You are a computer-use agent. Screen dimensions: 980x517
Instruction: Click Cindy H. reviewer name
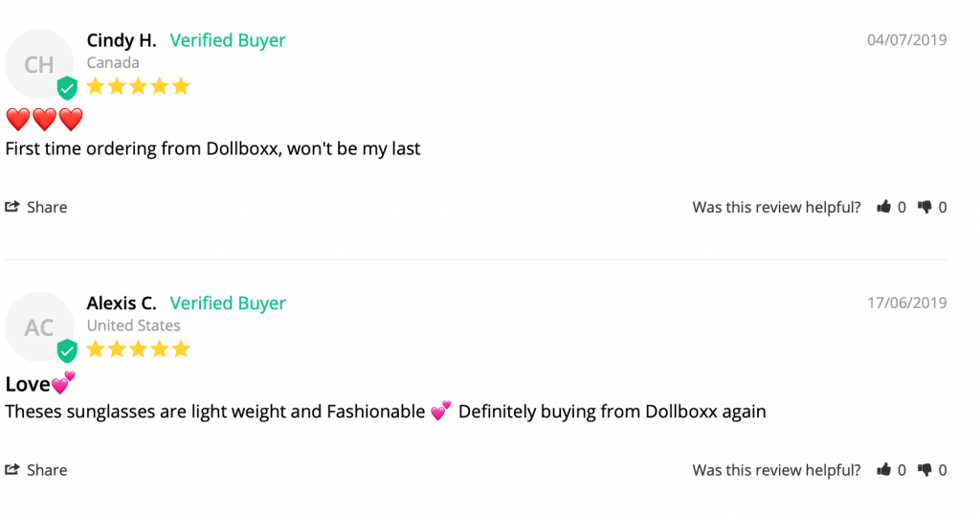click(122, 40)
